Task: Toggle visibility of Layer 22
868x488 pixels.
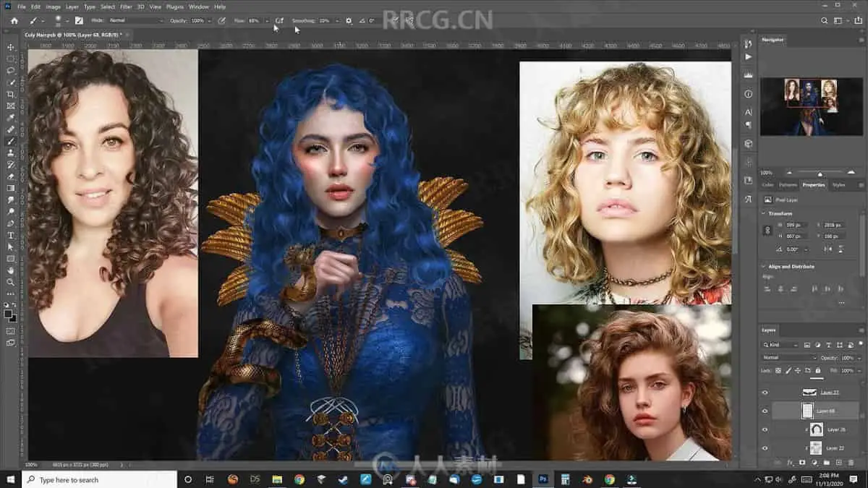Action: 765,448
